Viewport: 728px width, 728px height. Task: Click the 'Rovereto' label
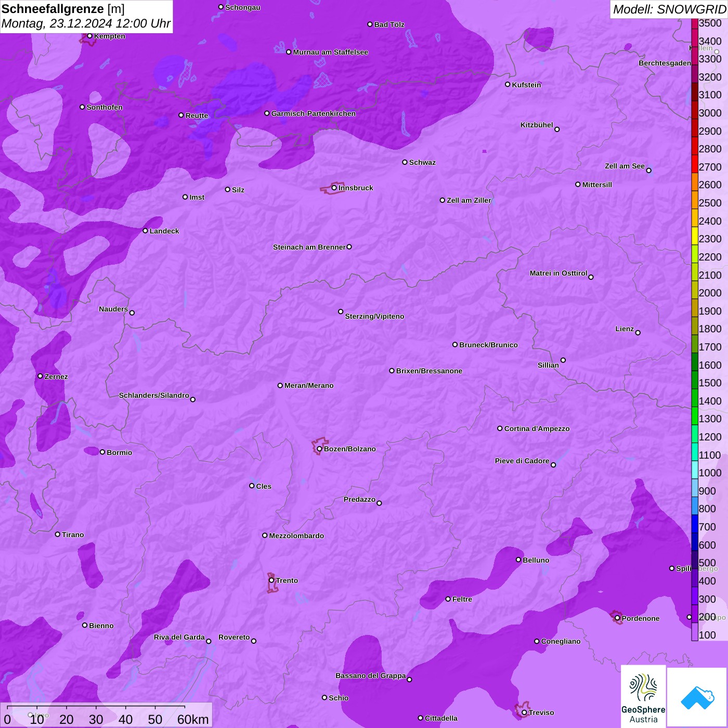point(234,637)
